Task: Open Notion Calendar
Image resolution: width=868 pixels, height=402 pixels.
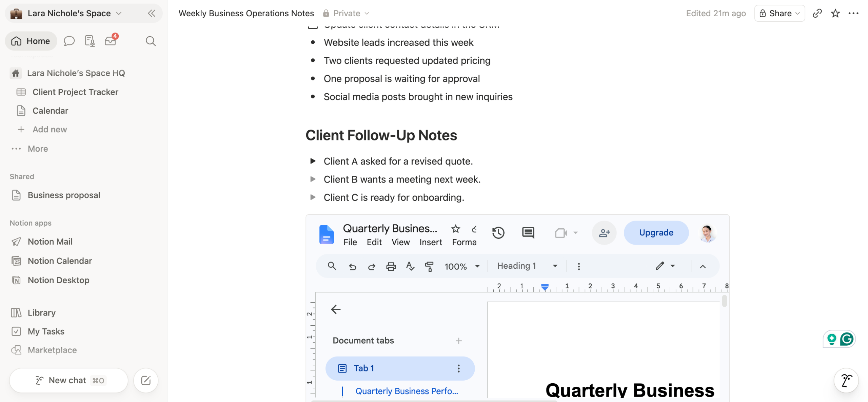Action: click(x=60, y=261)
